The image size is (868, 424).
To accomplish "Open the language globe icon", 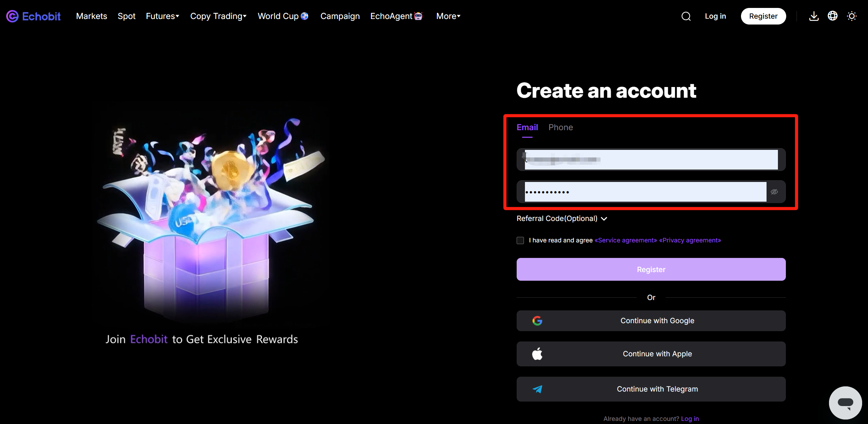I will (832, 16).
